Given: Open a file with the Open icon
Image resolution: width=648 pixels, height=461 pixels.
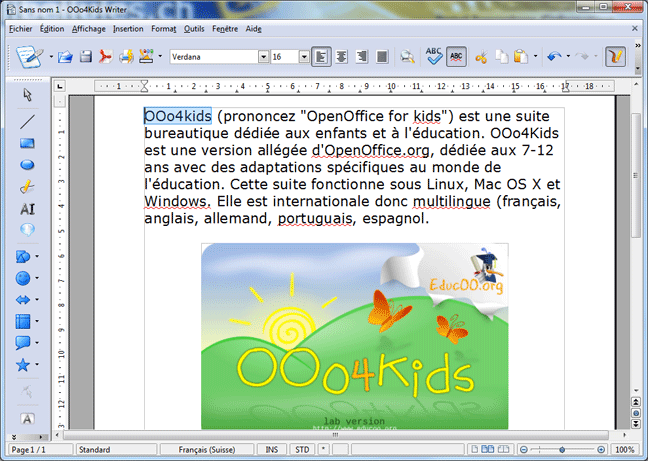Looking at the screenshot, I should click(x=65, y=57).
